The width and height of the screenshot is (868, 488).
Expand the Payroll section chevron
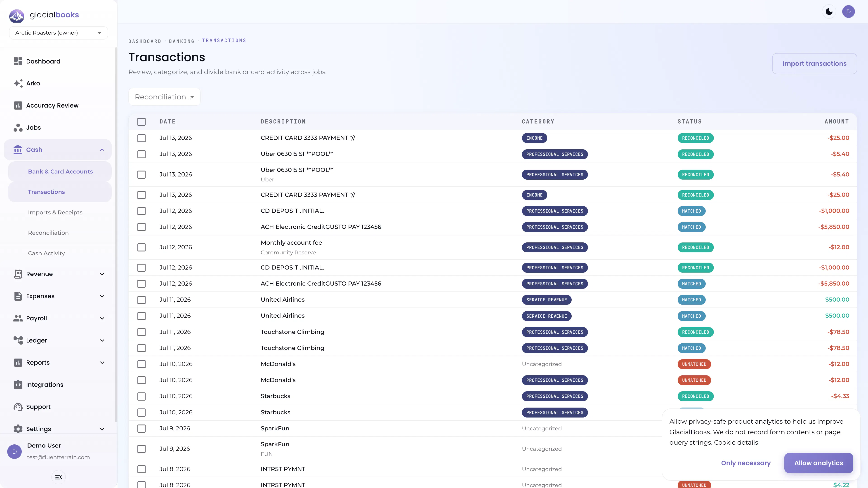click(x=102, y=318)
